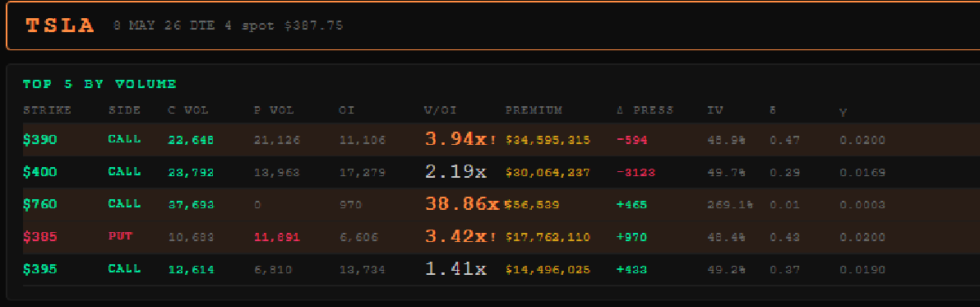Select the $400 strike cell

coord(40,172)
